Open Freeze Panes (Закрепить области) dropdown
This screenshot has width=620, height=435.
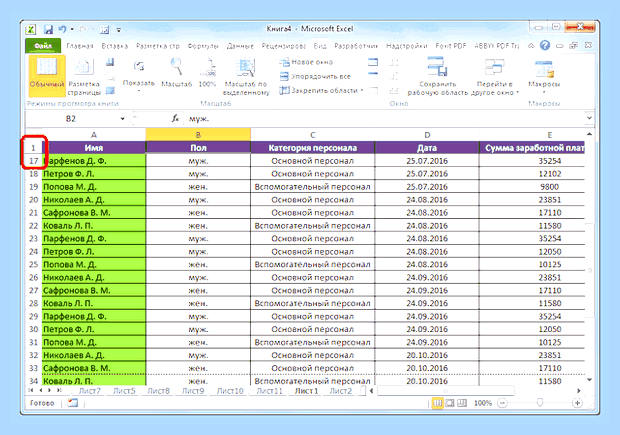[x=321, y=91]
